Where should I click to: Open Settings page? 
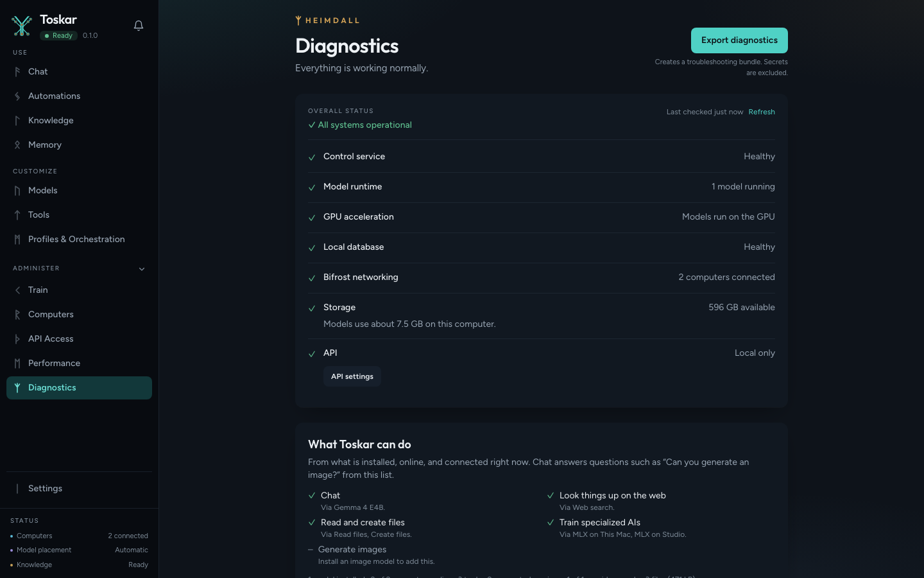79,489
